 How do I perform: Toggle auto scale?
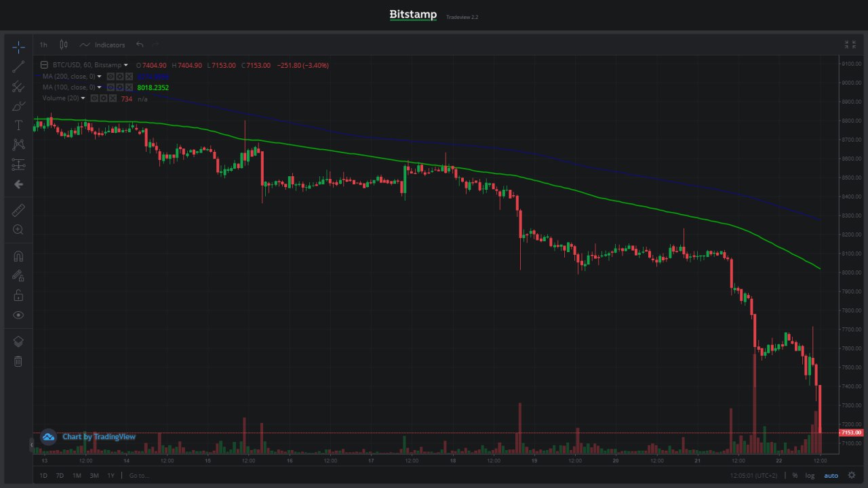(x=831, y=476)
